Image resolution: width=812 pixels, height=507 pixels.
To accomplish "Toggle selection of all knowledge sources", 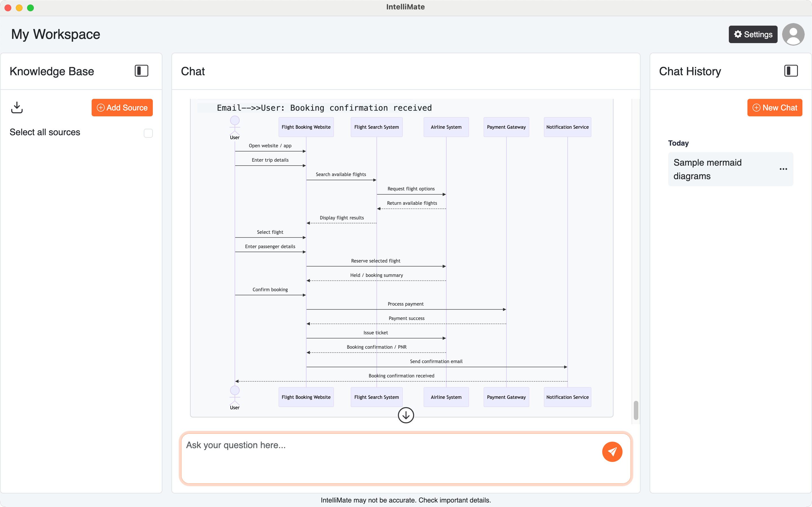I will 148,133.
